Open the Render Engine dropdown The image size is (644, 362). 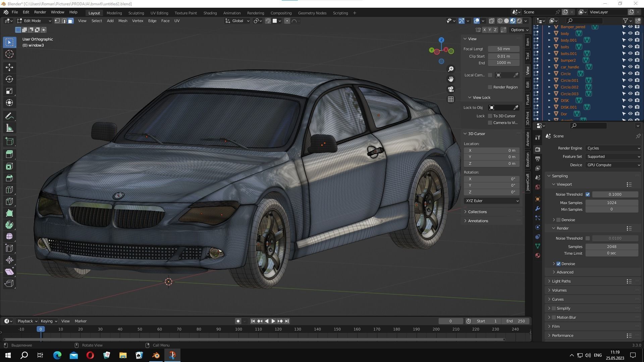coord(613,148)
